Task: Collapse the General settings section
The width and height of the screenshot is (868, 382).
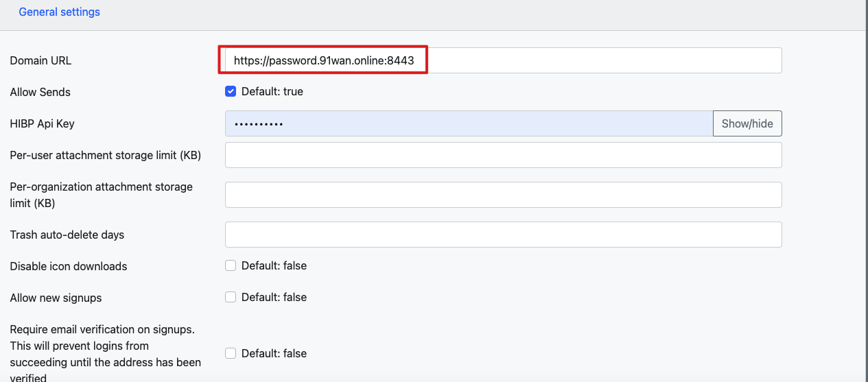Action: coord(59,12)
